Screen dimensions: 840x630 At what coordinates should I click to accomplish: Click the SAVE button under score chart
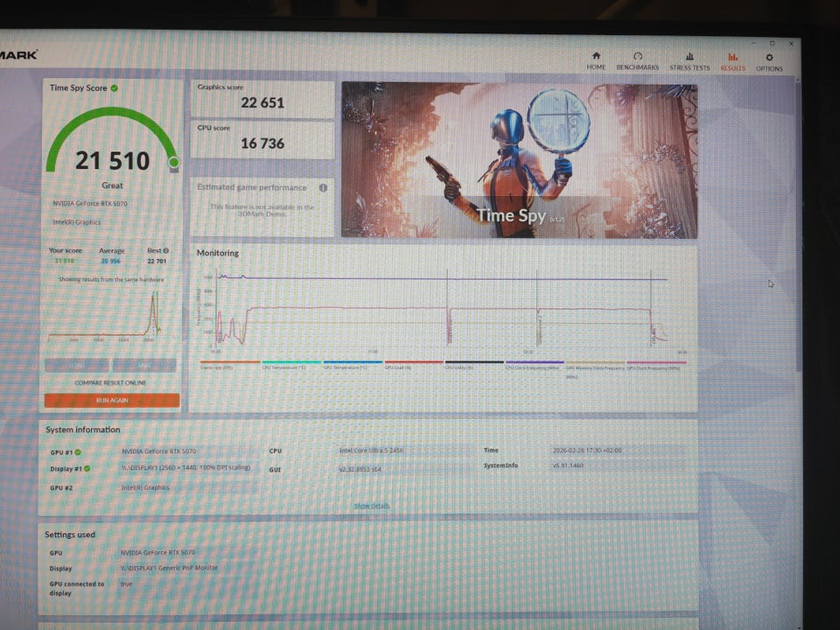coord(144,366)
